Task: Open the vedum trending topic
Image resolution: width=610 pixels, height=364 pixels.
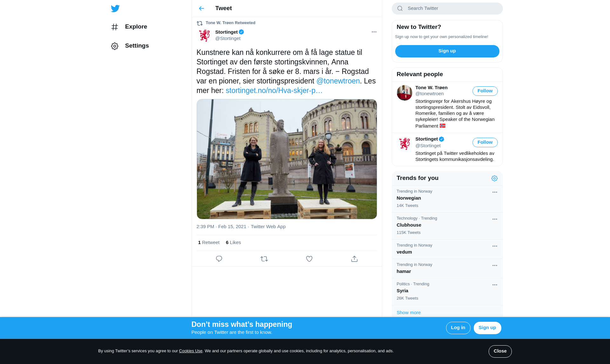Action: [447, 249]
